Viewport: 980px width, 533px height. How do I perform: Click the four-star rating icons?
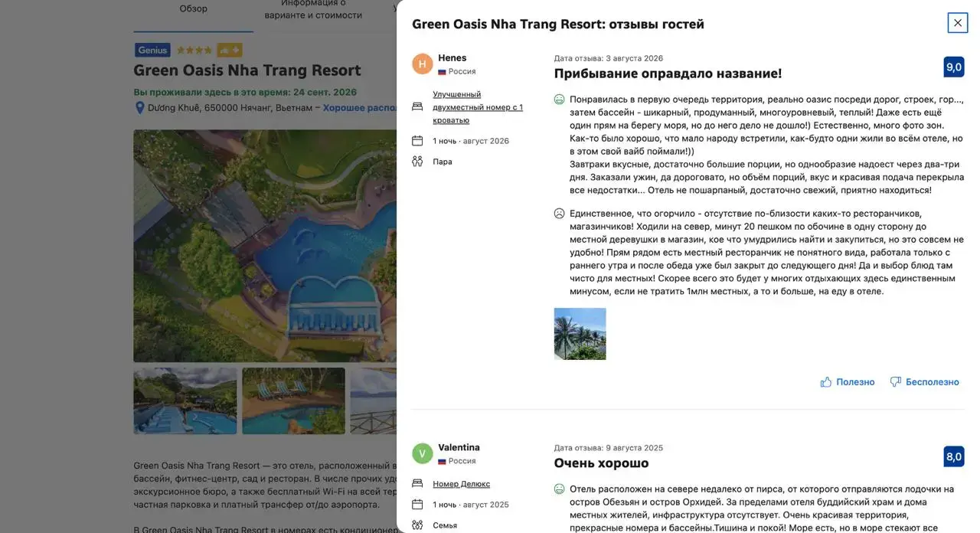[x=194, y=51]
